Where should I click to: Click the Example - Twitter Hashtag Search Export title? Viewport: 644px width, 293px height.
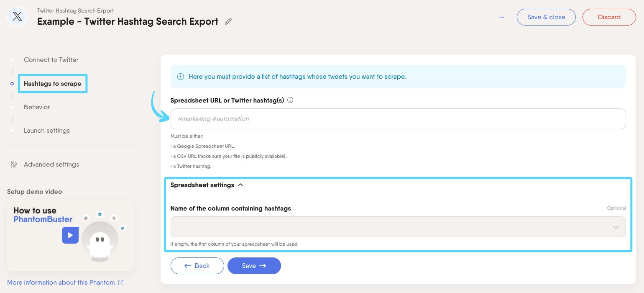(128, 22)
